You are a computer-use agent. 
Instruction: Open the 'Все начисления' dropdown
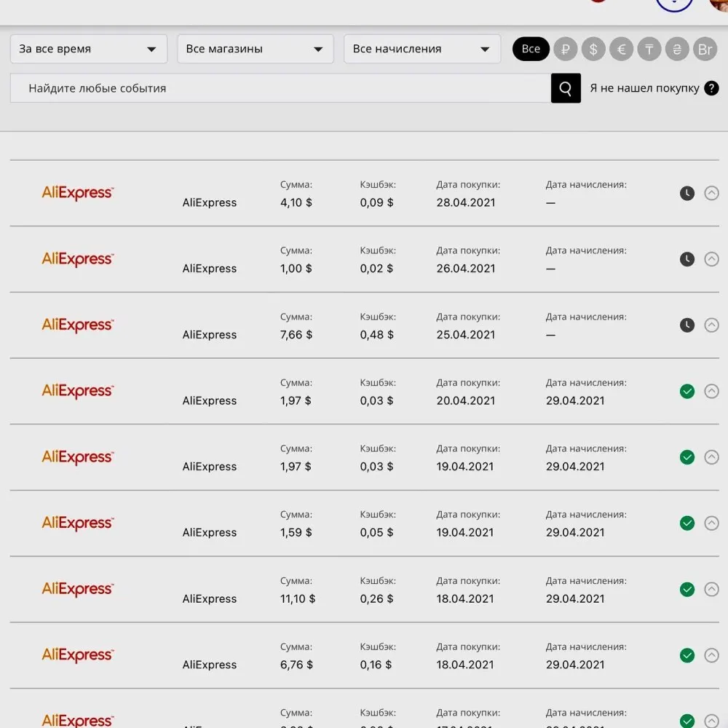click(422, 49)
